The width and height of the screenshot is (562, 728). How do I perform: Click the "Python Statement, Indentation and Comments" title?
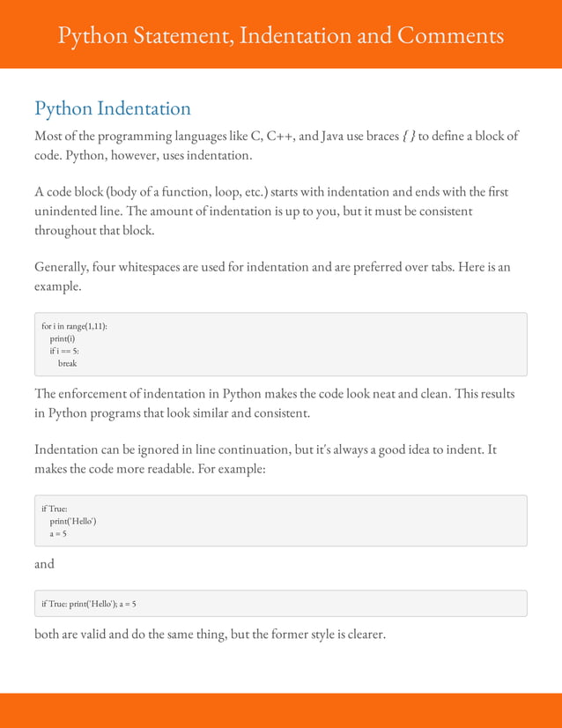[x=280, y=35]
